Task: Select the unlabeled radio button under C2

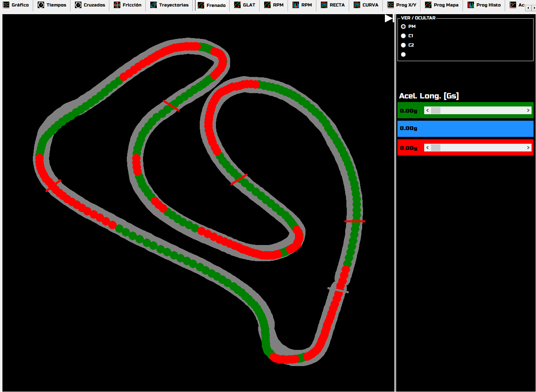Action: 403,54
